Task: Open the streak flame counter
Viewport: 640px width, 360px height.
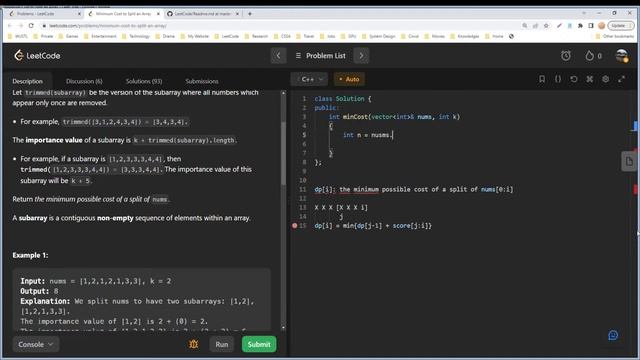Action: (x=593, y=56)
